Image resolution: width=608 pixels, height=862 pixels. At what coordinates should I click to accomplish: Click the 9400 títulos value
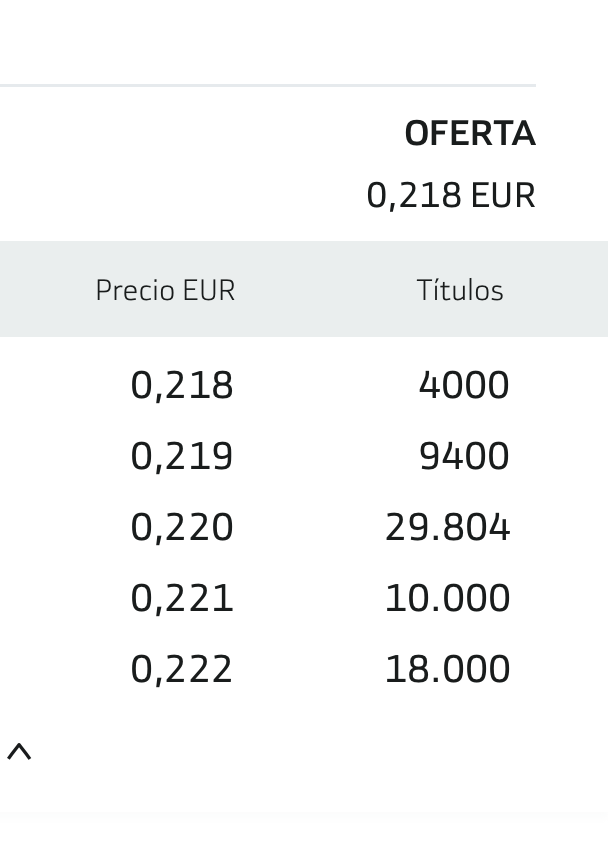(464, 456)
